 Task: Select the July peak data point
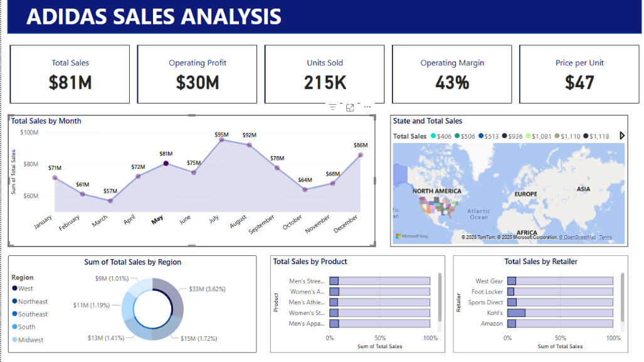point(222,140)
